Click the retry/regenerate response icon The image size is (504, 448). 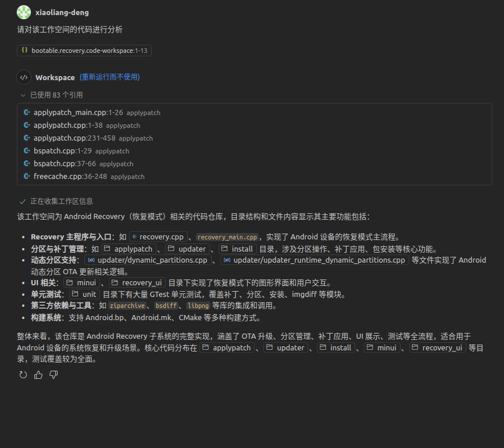pos(23,375)
